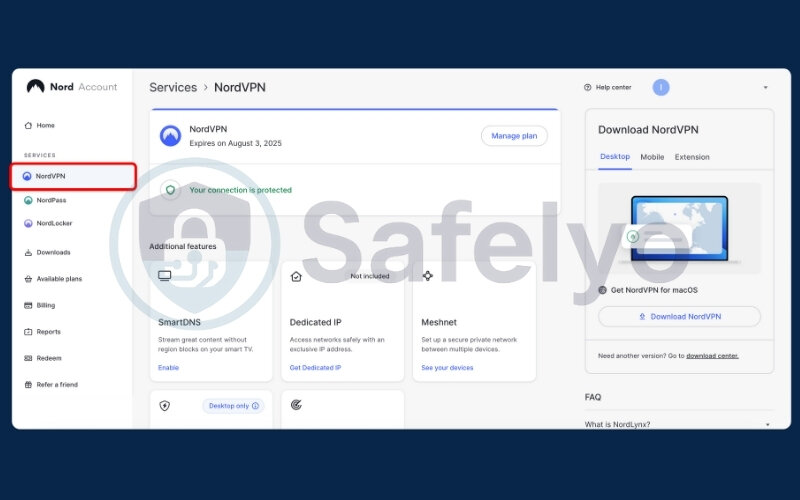The height and width of the screenshot is (500, 800).
Task: Click the Nord Account logo
Action: (x=71, y=87)
